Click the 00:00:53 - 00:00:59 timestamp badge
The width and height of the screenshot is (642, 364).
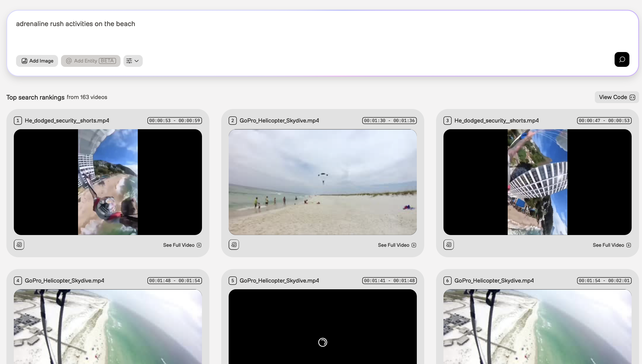point(175,121)
